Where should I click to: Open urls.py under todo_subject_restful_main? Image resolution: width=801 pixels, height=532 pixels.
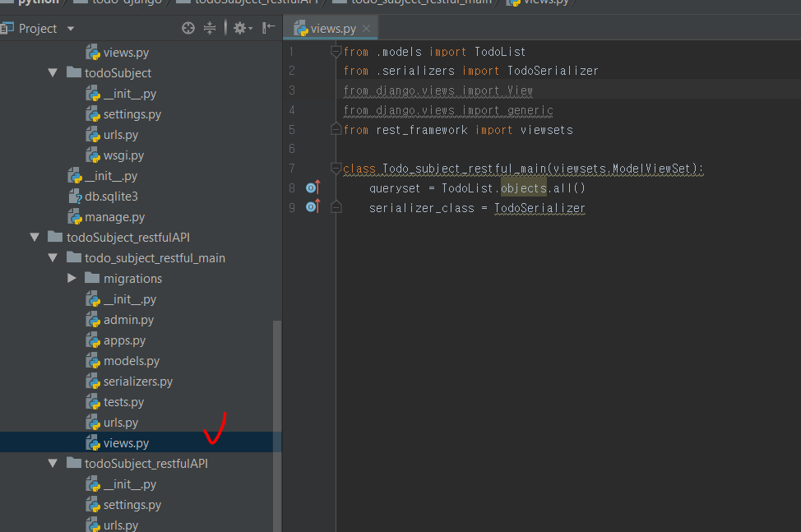click(x=121, y=423)
